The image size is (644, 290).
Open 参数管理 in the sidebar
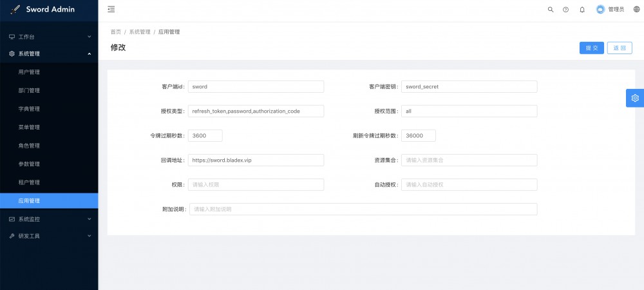point(49,164)
